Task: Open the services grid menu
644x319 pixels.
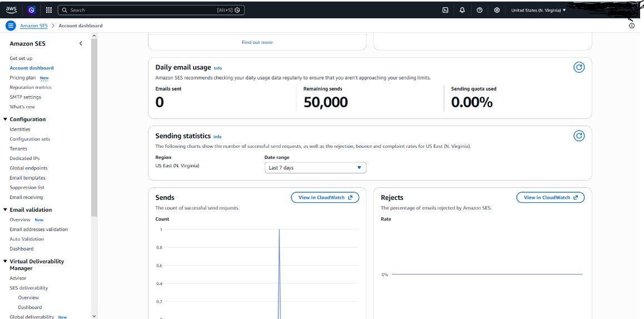Action: click(49, 10)
